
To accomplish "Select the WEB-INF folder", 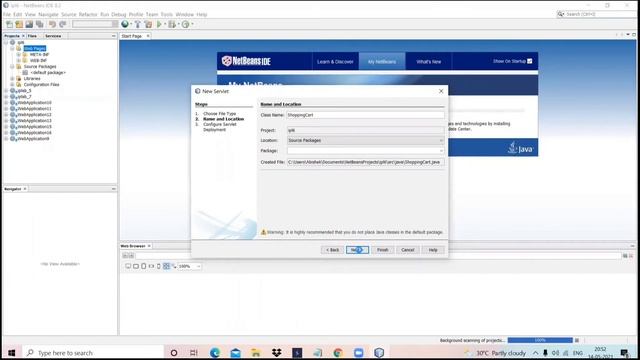I will click(38, 60).
